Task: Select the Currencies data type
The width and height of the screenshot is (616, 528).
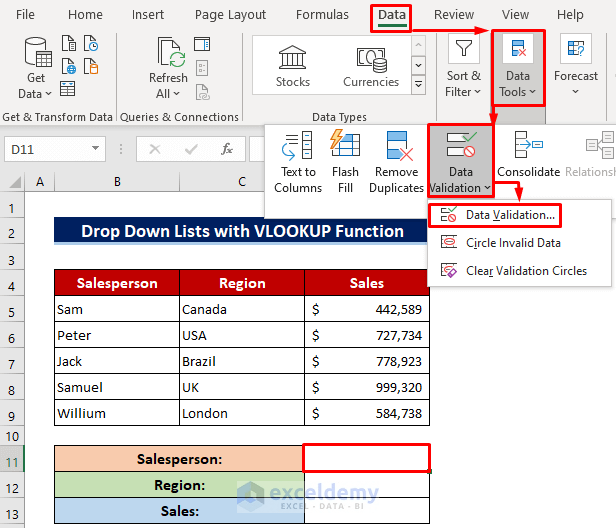Action: 371,66
